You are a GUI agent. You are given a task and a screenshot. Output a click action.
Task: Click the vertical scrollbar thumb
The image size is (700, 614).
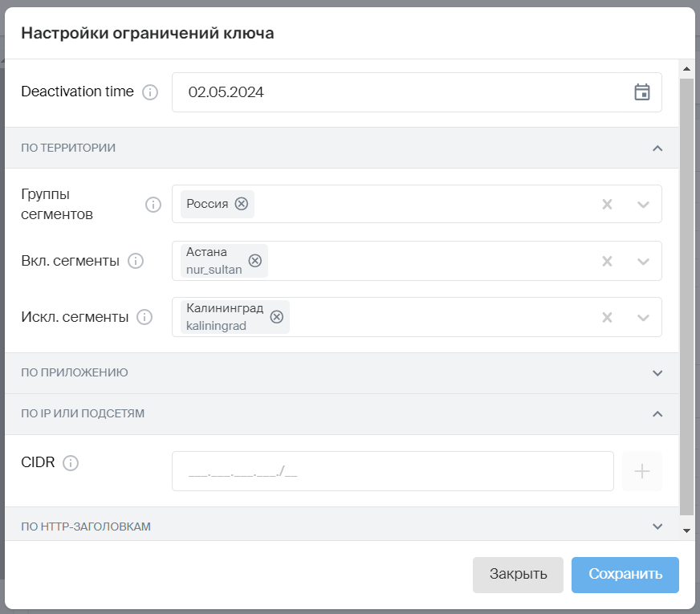(686, 297)
